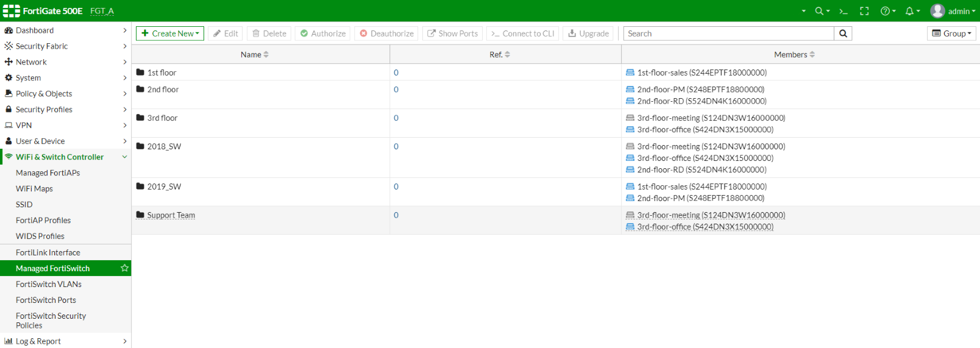
Task: Click Ref. count 0 for 2019_SW
Action: click(x=396, y=186)
